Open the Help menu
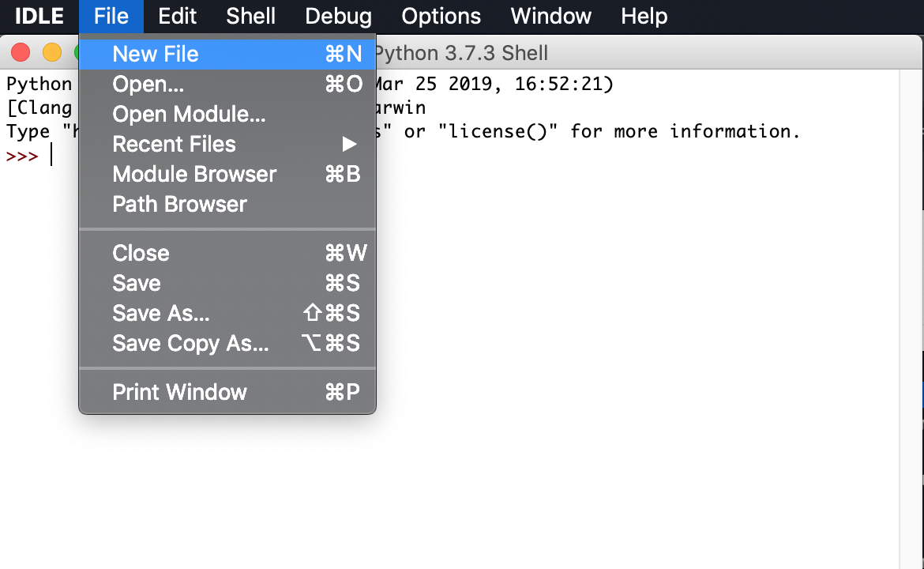Screen dimensions: 924x569 coord(644,16)
